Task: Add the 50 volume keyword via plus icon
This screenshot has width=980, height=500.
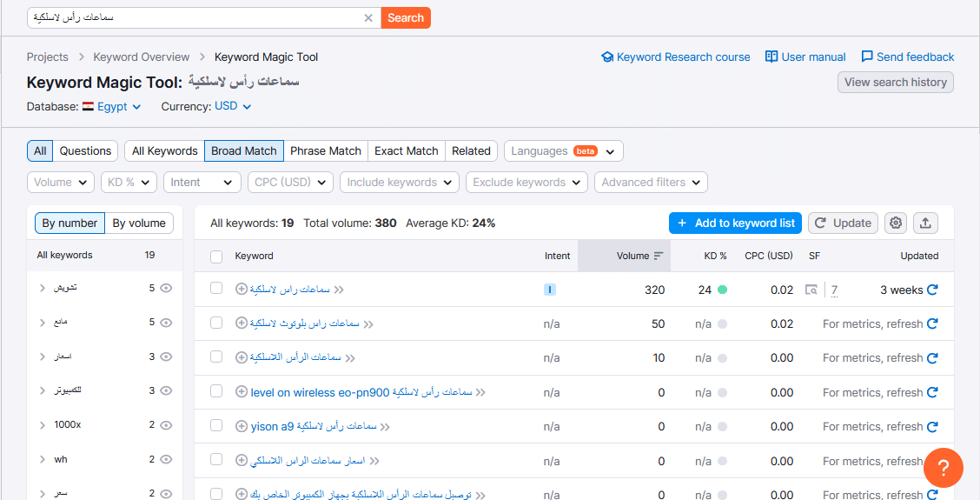Action: point(242,323)
